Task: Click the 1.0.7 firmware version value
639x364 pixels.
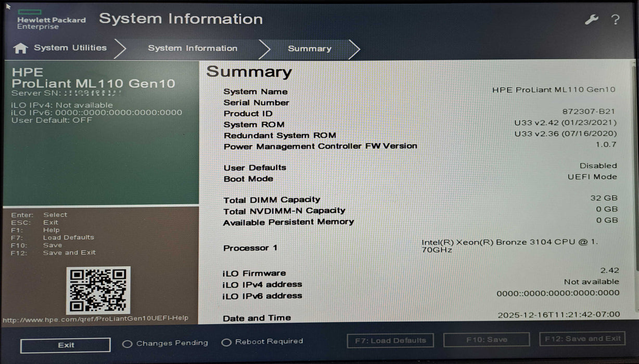Action: pos(606,145)
